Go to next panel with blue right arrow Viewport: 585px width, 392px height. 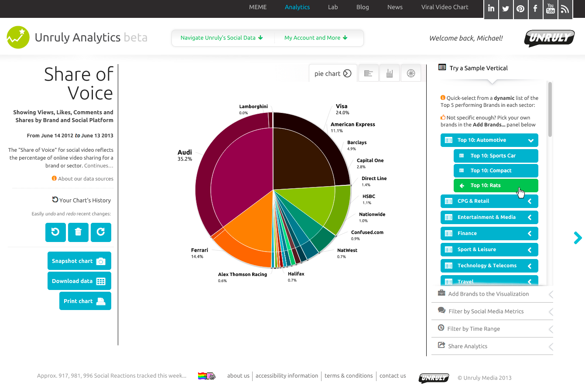pos(578,238)
